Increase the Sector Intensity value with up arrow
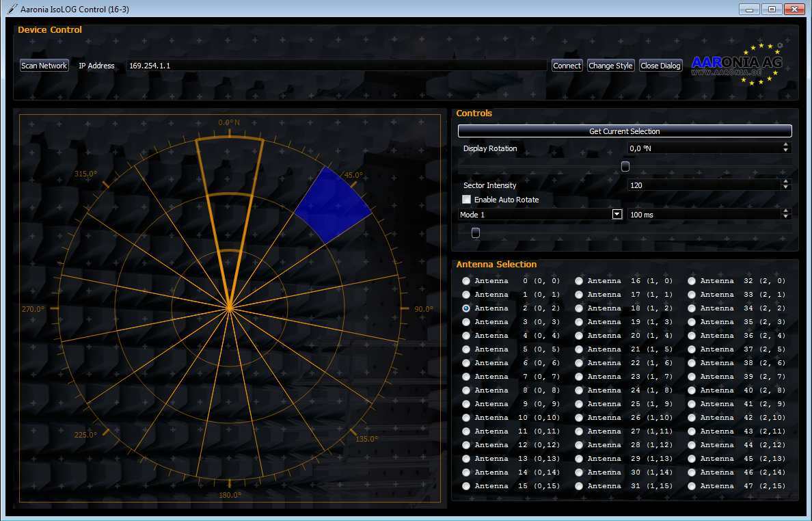Viewport: 812px width, 521px height. (785, 182)
